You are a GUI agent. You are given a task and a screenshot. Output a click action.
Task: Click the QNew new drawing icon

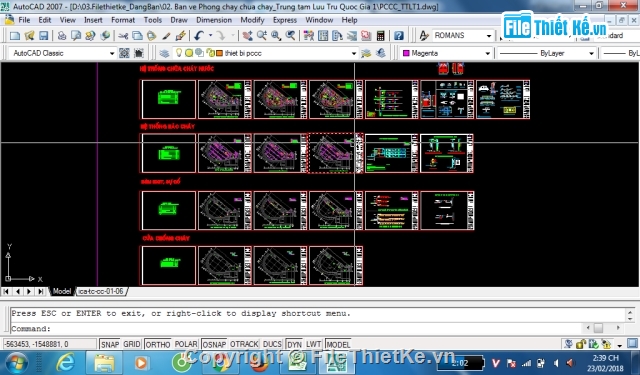coord(15,36)
